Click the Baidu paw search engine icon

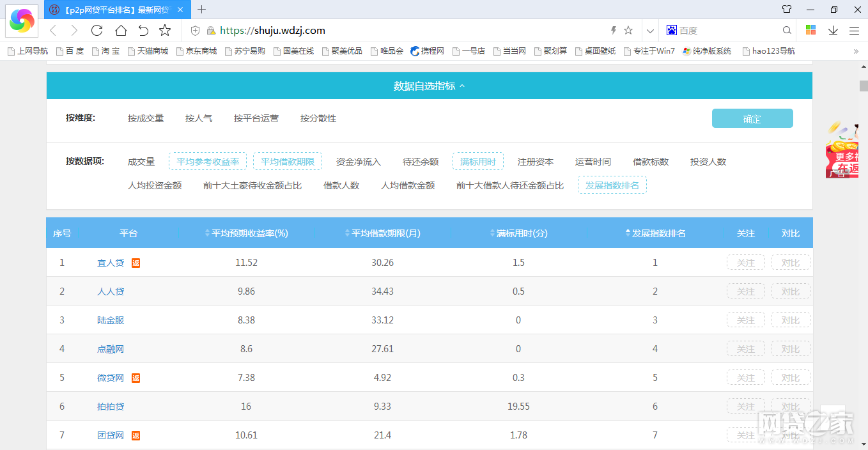click(672, 31)
